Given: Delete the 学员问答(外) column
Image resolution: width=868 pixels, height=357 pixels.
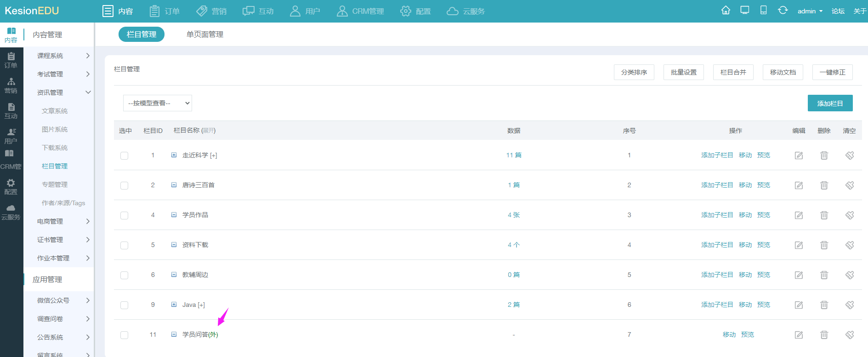Looking at the screenshot, I should (x=824, y=335).
